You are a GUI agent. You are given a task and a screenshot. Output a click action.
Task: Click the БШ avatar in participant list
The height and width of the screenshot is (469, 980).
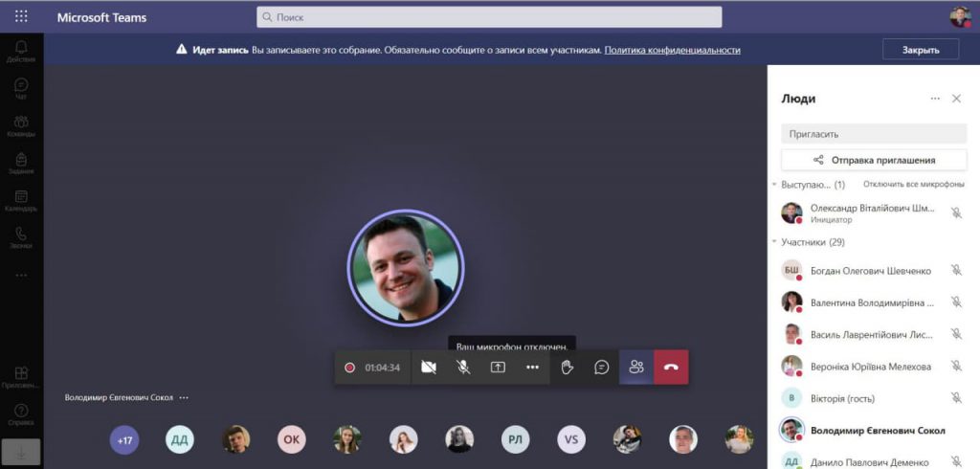[x=791, y=270]
